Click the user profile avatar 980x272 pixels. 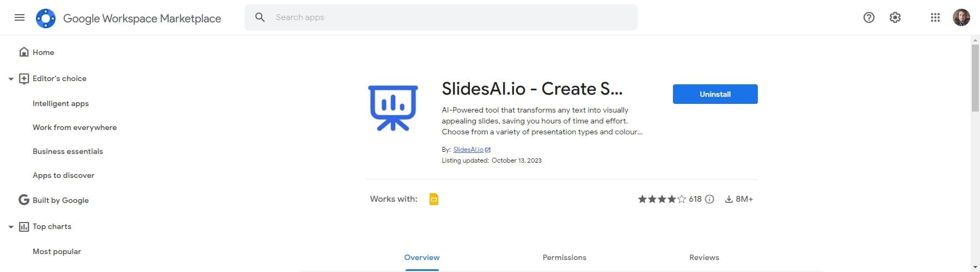(x=961, y=17)
